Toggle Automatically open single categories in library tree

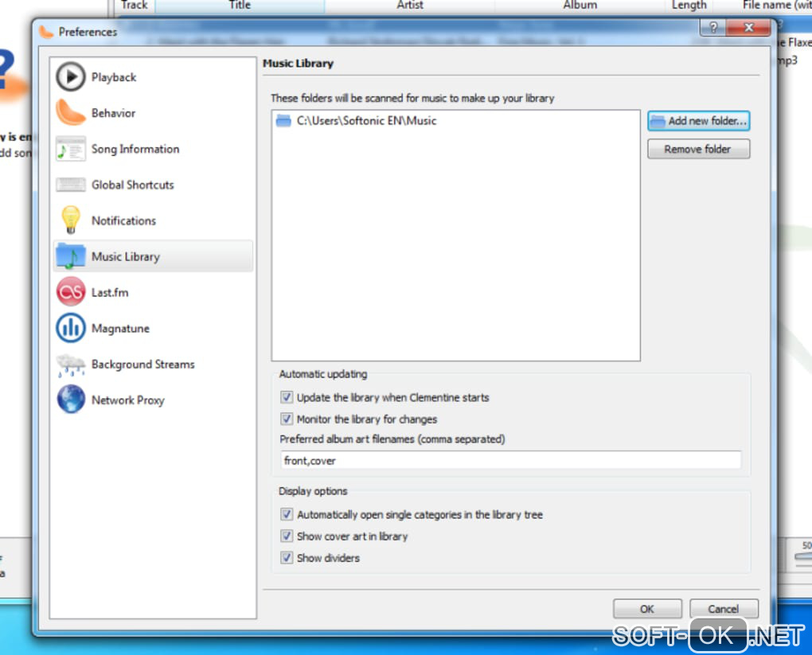(x=287, y=514)
